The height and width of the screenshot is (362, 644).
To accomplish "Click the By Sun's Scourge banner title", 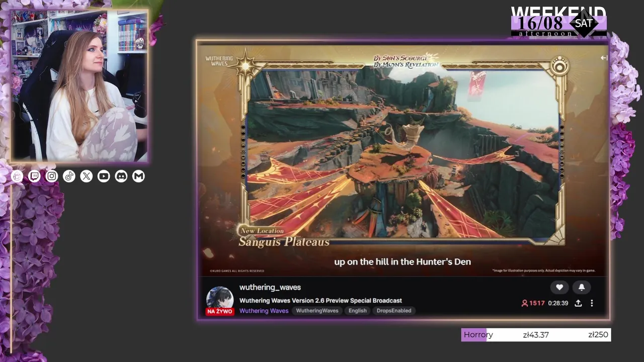I will tap(406, 61).
